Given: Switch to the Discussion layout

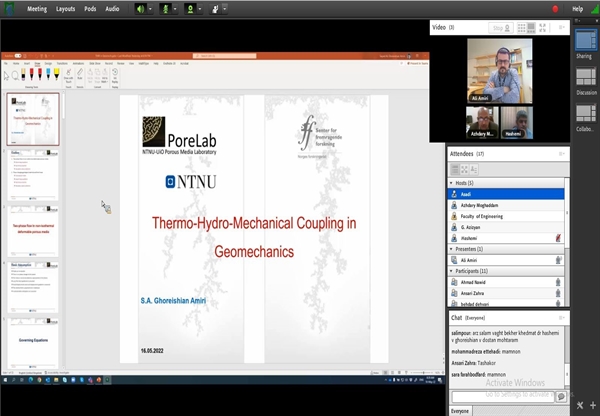Looking at the screenshot, I should (x=586, y=82).
